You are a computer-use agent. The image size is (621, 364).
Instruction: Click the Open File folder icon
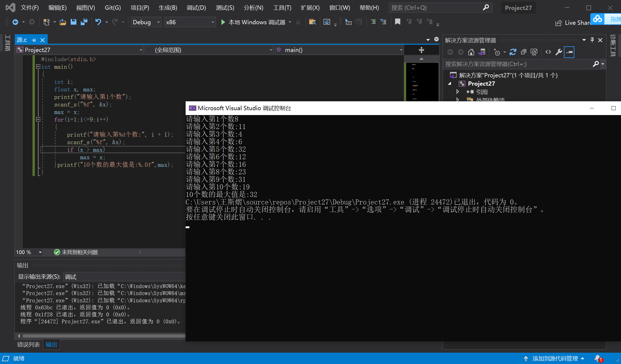tap(63, 22)
